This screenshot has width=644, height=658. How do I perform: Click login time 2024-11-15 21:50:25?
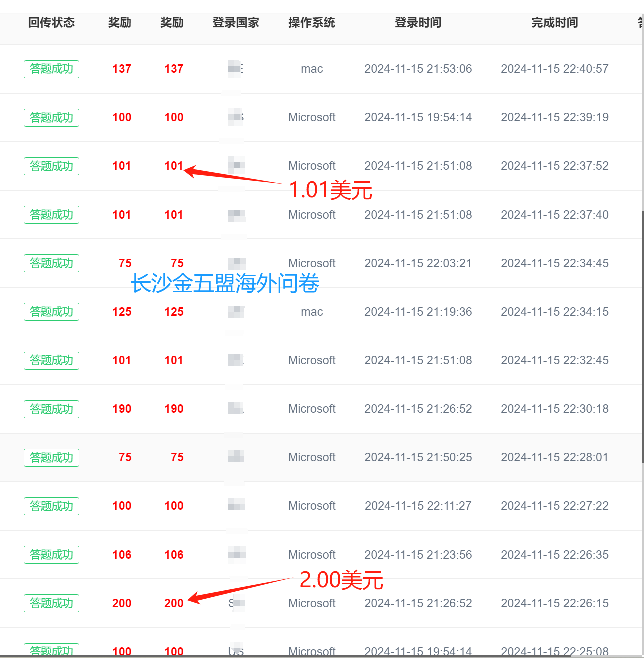point(418,457)
